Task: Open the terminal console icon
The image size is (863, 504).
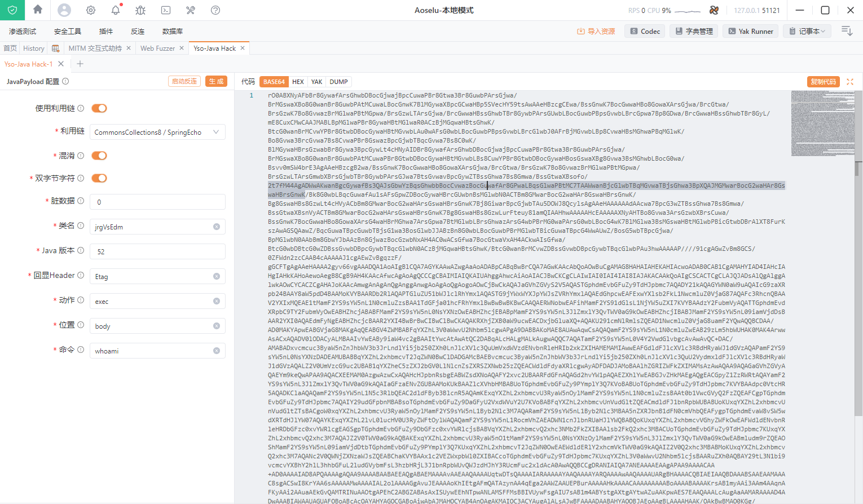Action: (x=166, y=10)
